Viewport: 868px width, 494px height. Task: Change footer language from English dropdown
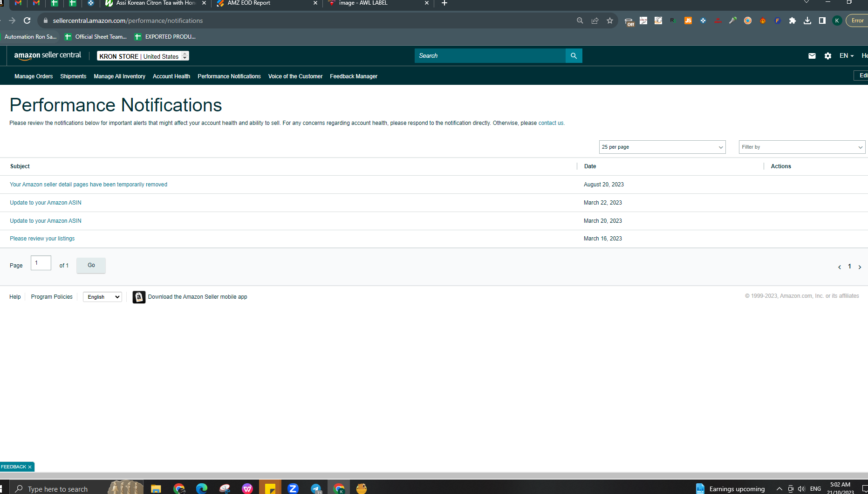point(103,297)
